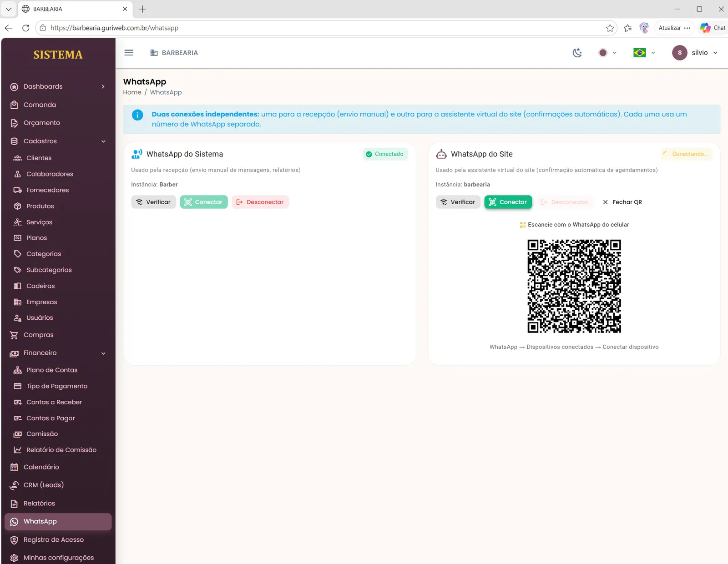This screenshot has height=564, width=728.
Task: Select the active WhatsApp sidebar item
Action: [58, 522]
